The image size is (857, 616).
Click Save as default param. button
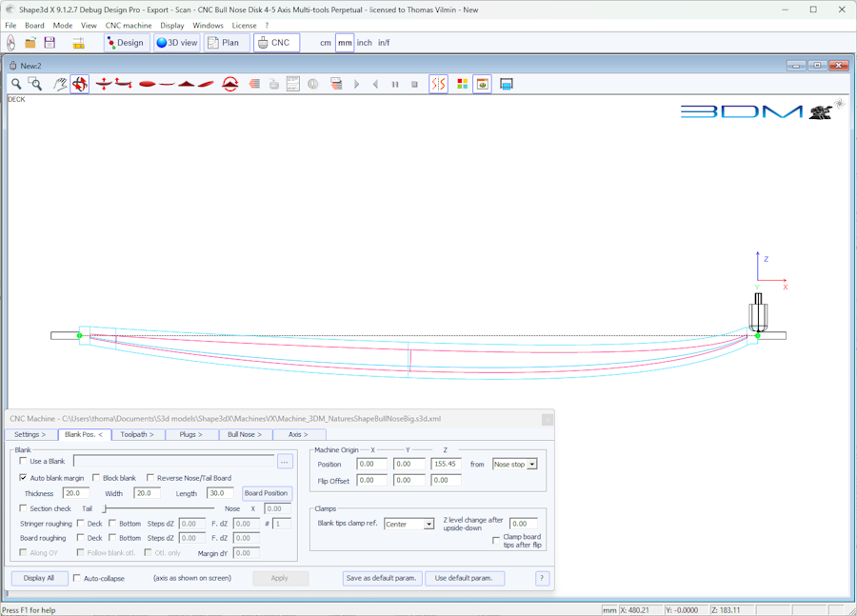pyautogui.click(x=382, y=578)
